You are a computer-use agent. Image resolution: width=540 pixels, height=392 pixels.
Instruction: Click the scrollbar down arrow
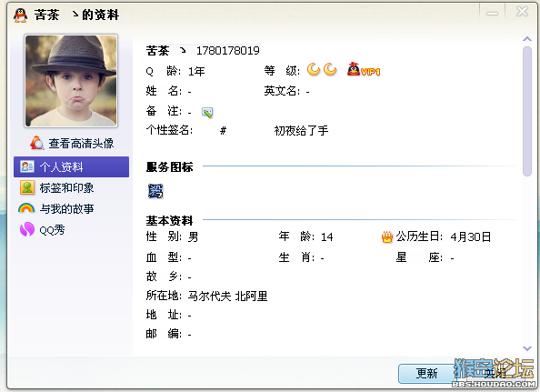pos(527,348)
